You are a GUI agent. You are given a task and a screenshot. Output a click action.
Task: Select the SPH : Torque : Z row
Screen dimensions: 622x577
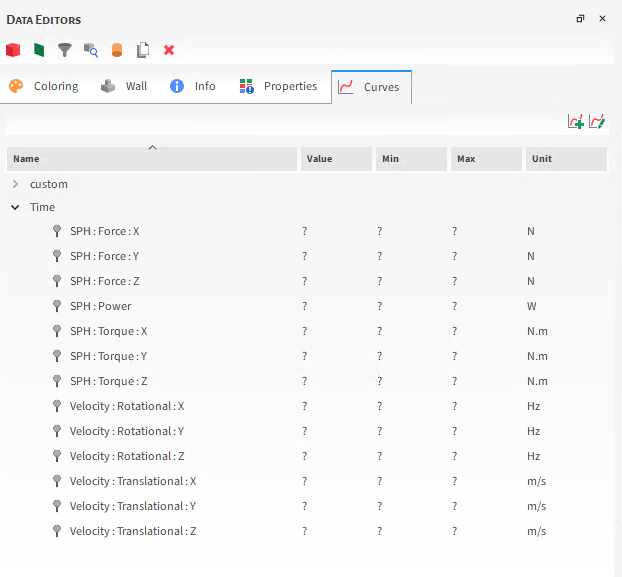(307, 381)
